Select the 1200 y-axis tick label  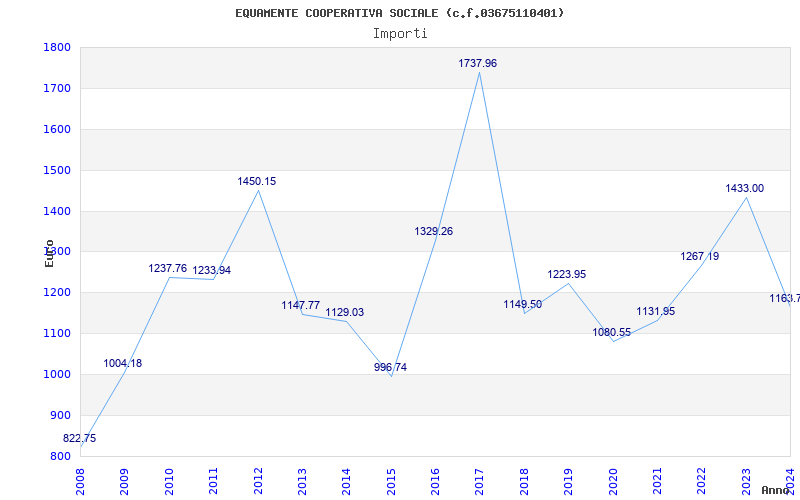(56, 292)
